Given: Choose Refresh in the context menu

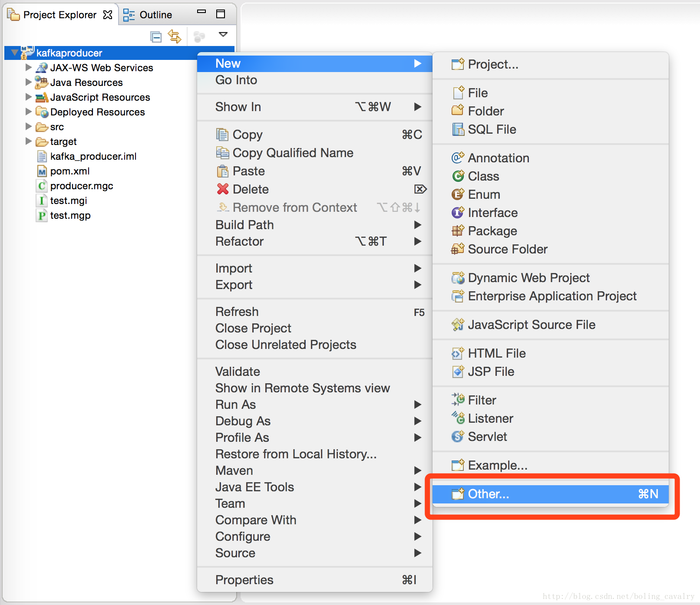Looking at the screenshot, I should 315,312.
